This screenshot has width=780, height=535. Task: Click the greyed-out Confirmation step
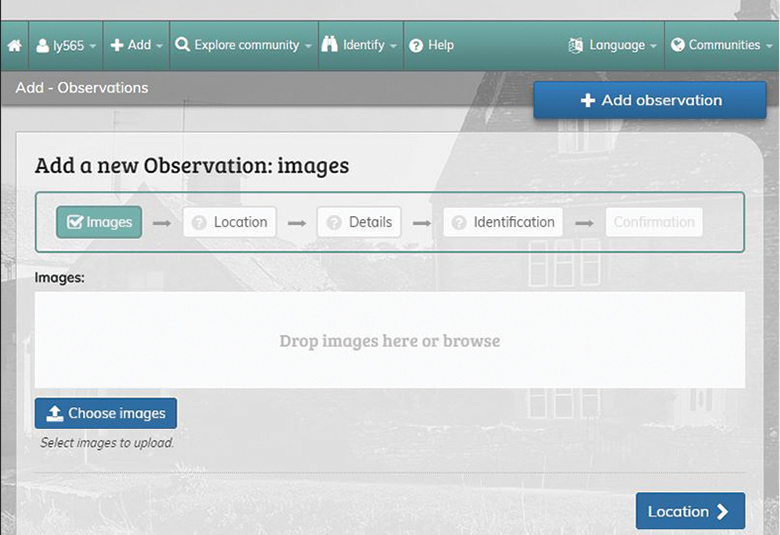653,222
